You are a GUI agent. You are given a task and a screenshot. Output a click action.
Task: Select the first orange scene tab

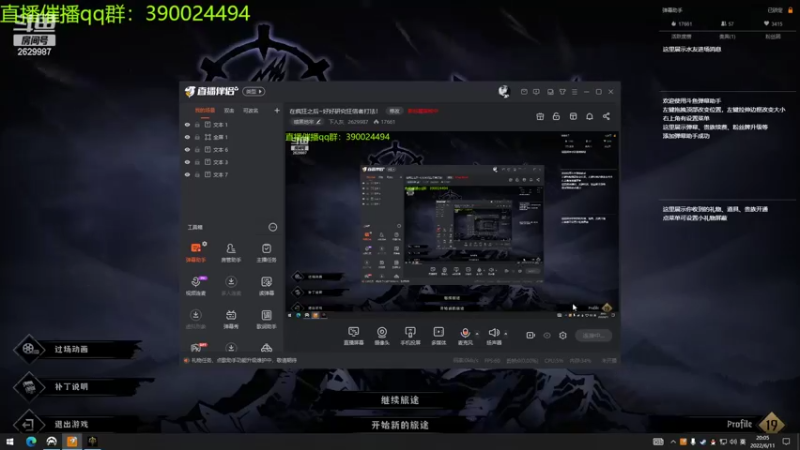tap(205, 110)
